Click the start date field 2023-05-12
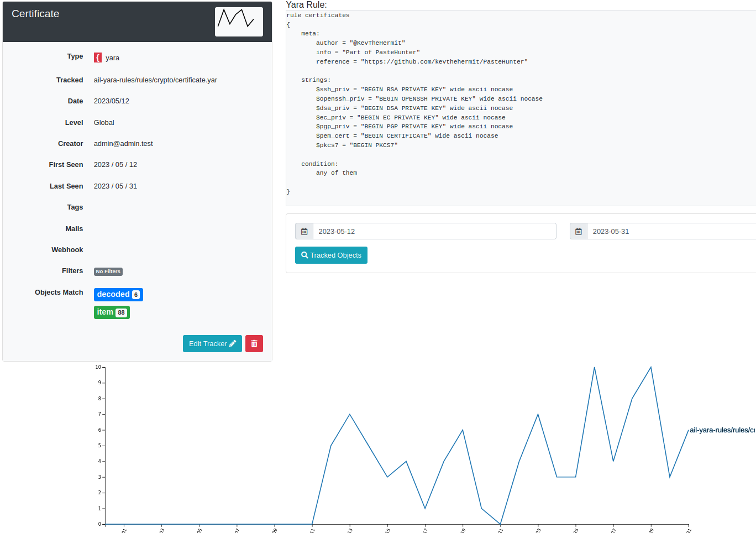756x533 pixels. (x=434, y=232)
